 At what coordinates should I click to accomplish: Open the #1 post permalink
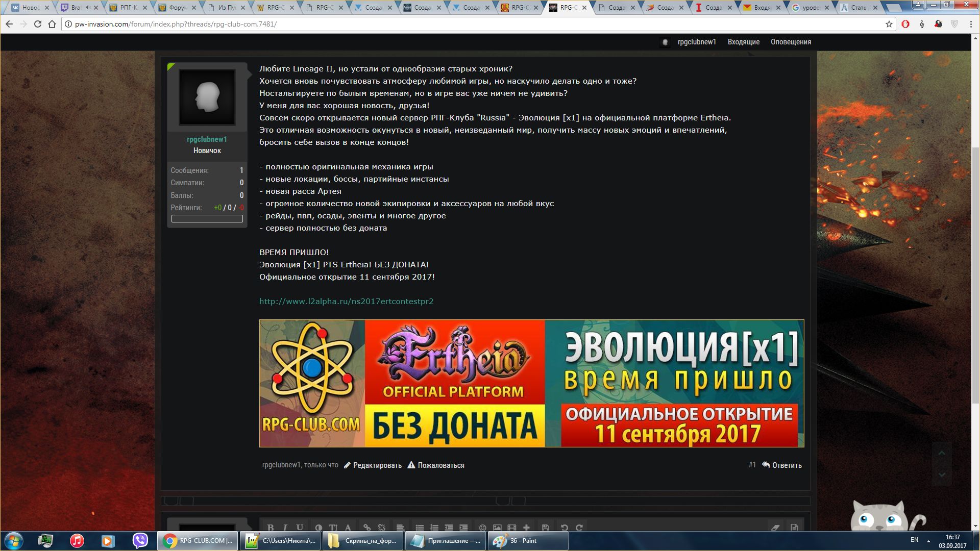click(x=752, y=465)
